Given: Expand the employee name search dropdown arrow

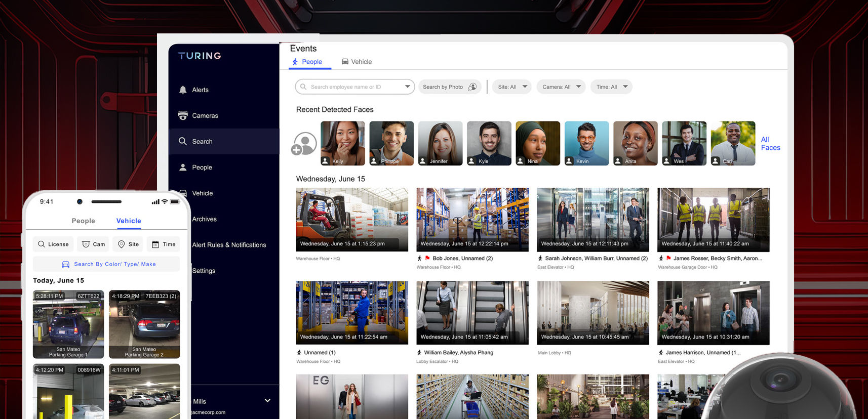Looking at the screenshot, I should coord(407,87).
